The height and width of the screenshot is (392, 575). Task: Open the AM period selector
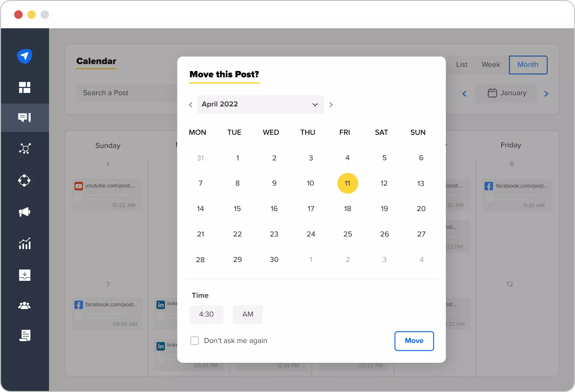[x=248, y=314]
